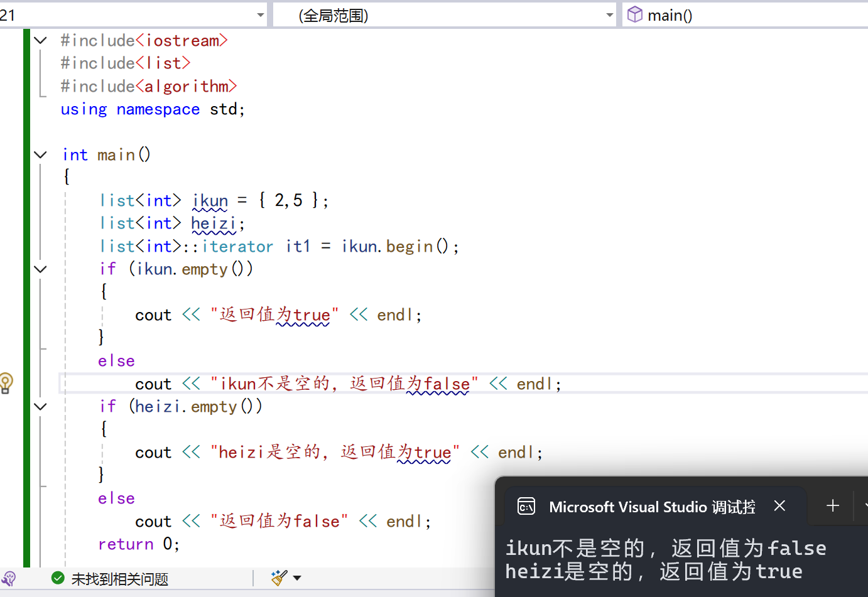Screen dimensions: 868x597
Task: Click the variable name heizi in its declaration
Action: [x=214, y=223]
